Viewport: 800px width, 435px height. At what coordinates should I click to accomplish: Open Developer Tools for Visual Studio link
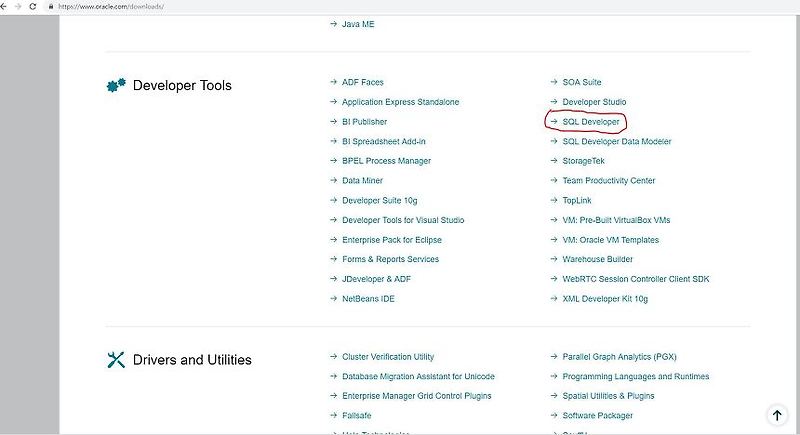click(x=403, y=220)
